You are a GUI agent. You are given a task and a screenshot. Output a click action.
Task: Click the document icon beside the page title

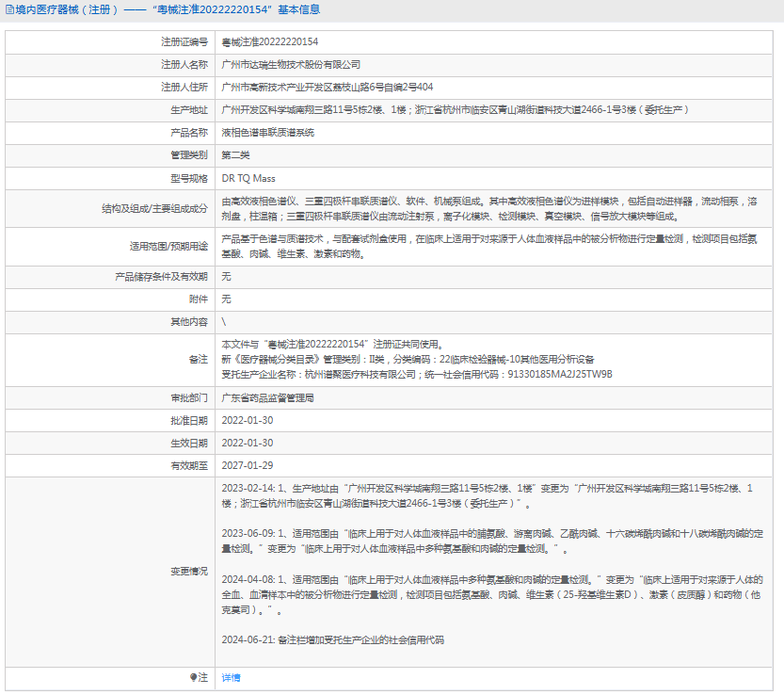point(10,9)
